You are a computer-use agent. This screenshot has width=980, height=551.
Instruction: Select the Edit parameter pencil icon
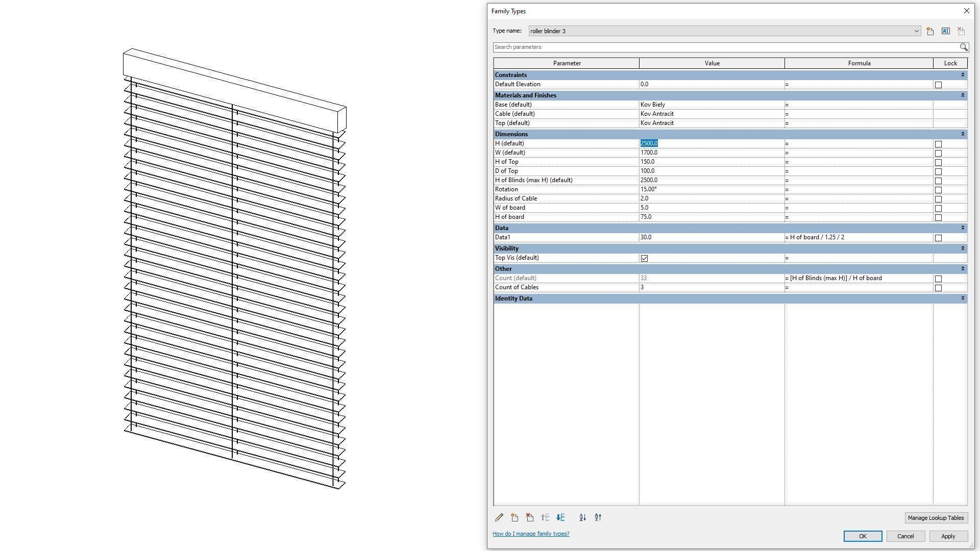(x=499, y=517)
